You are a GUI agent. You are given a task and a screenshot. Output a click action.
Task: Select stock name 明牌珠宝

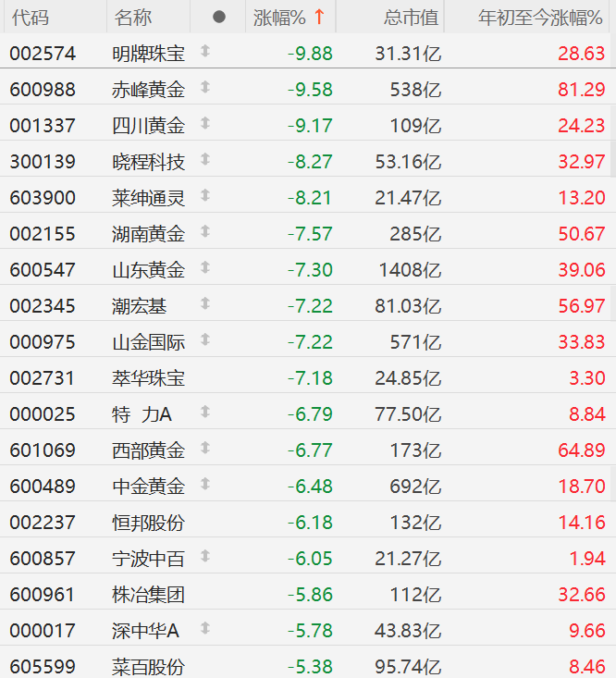148,54
